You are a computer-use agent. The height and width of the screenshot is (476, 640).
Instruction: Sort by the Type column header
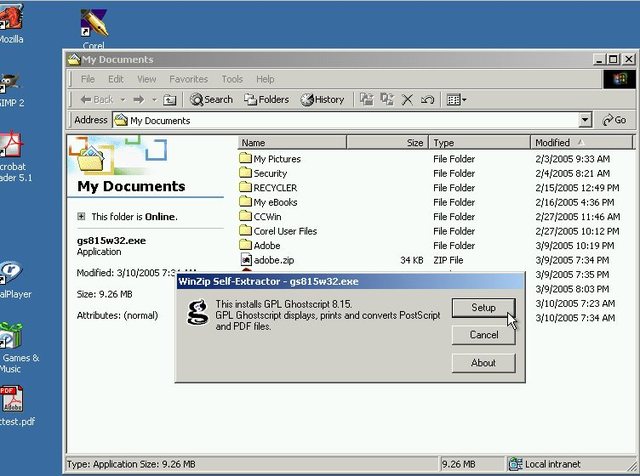coord(479,142)
